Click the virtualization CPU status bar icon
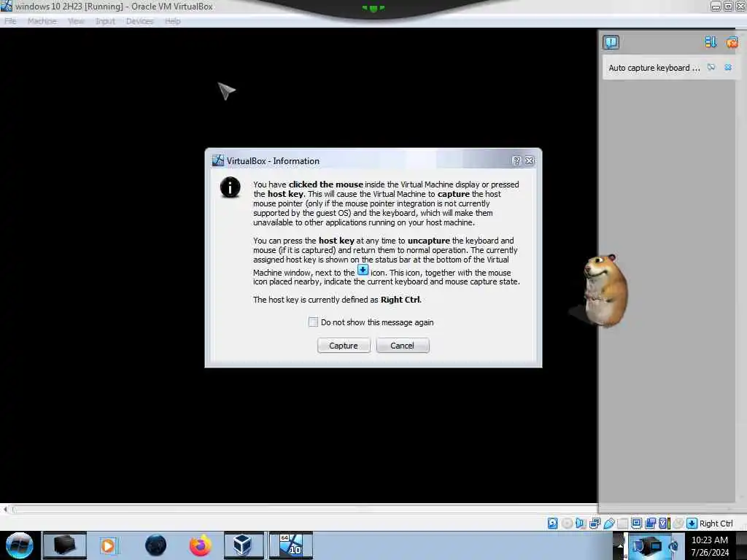 pyautogui.click(x=664, y=524)
